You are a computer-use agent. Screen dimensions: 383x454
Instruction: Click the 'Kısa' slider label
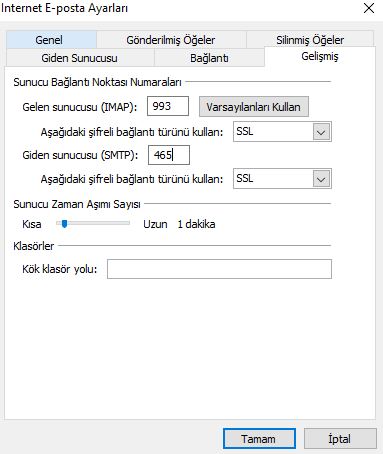(32, 224)
